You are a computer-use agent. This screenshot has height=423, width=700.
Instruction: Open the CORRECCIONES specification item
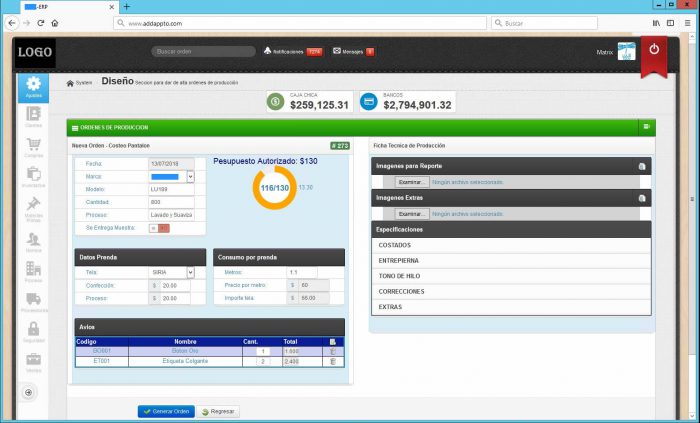coord(510,291)
